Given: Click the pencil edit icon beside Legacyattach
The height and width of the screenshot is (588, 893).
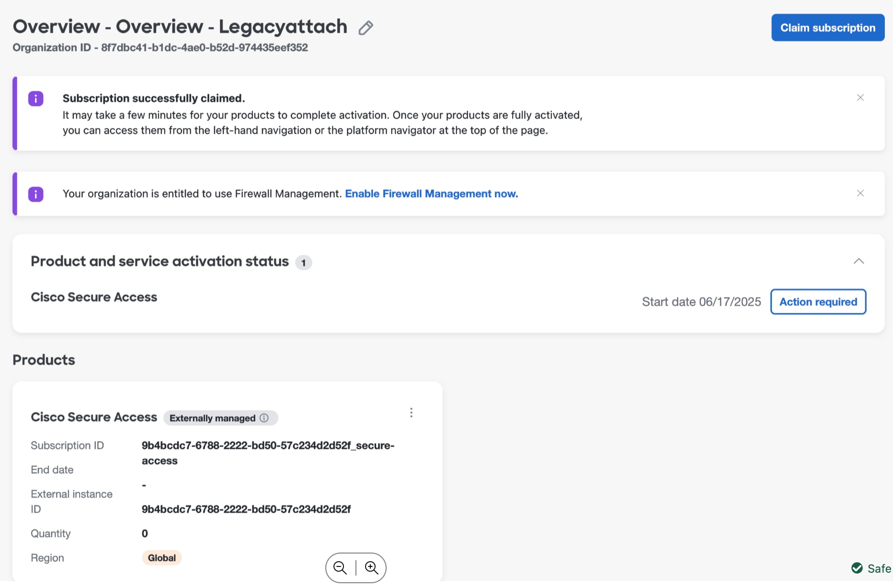Looking at the screenshot, I should [366, 28].
